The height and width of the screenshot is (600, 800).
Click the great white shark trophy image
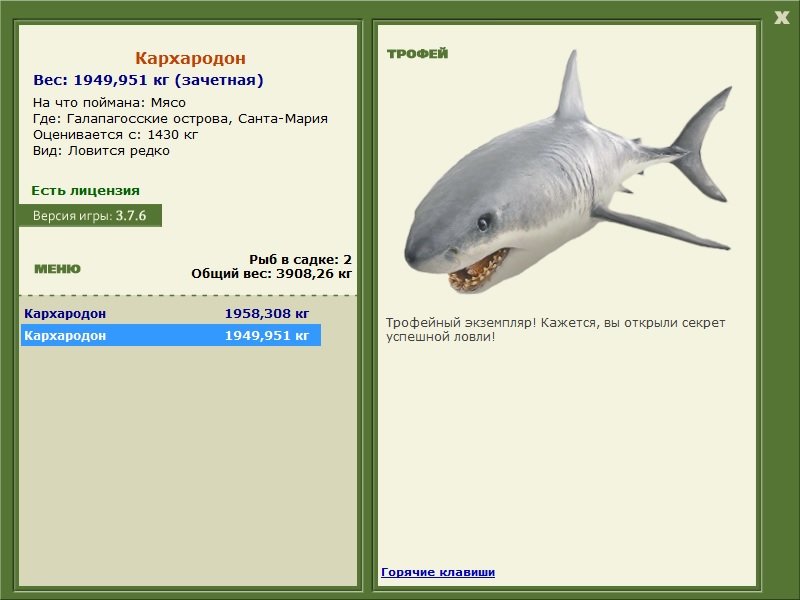click(x=568, y=172)
